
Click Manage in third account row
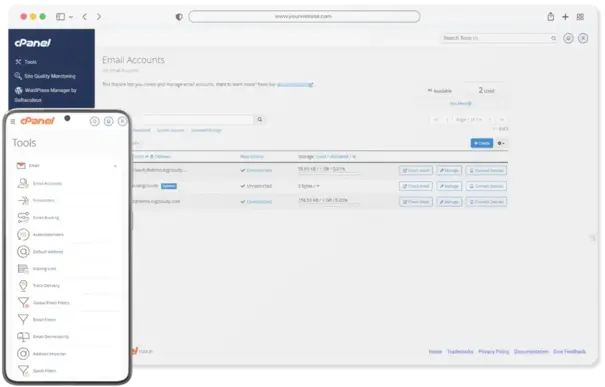pos(449,202)
